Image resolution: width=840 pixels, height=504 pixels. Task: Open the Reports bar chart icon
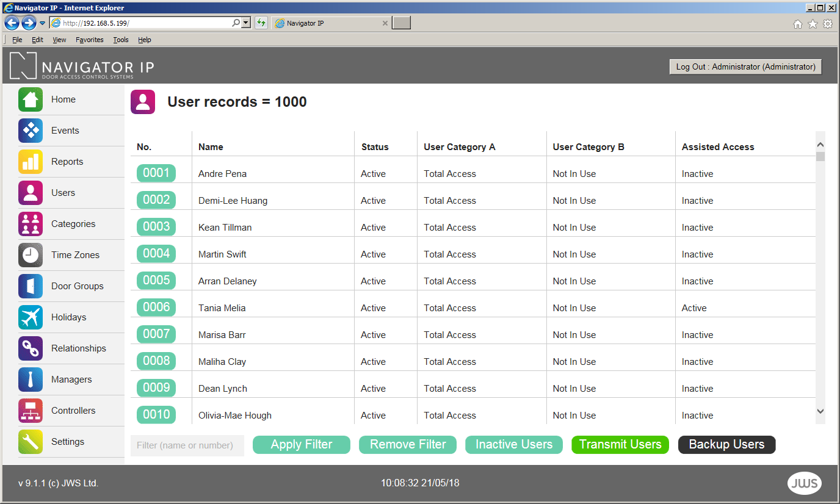coord(31,162)
